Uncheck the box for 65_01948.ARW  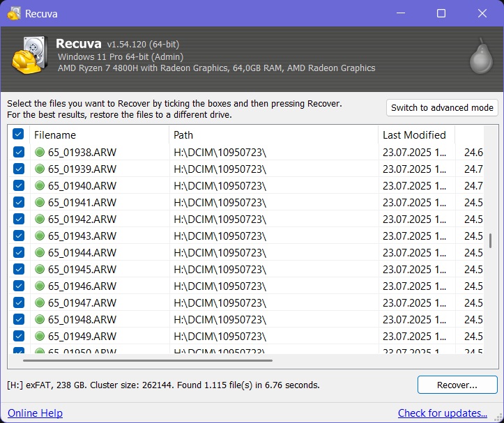click(19, 319)
